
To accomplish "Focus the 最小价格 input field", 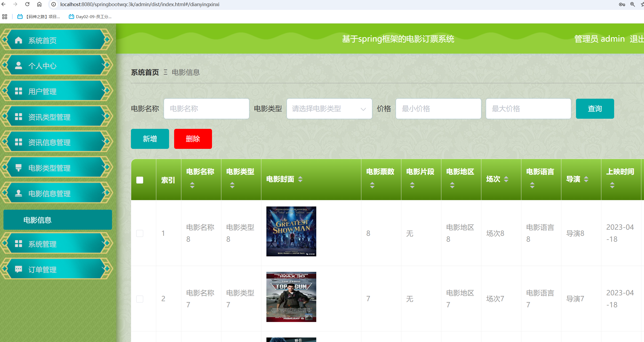I will (x=438, y=109).
